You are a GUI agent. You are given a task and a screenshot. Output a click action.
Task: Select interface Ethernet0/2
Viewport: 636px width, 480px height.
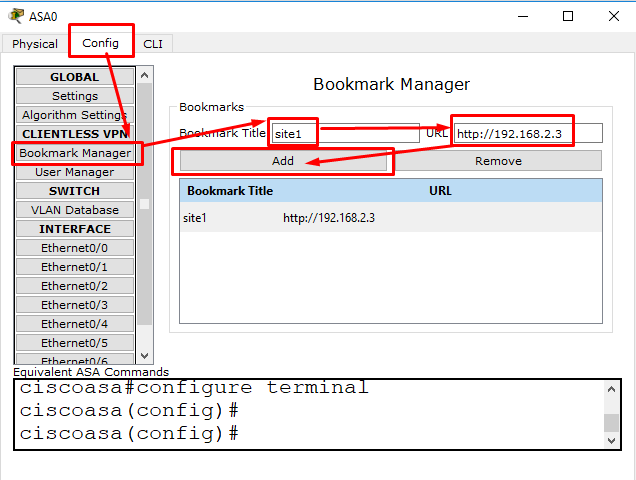75,286
